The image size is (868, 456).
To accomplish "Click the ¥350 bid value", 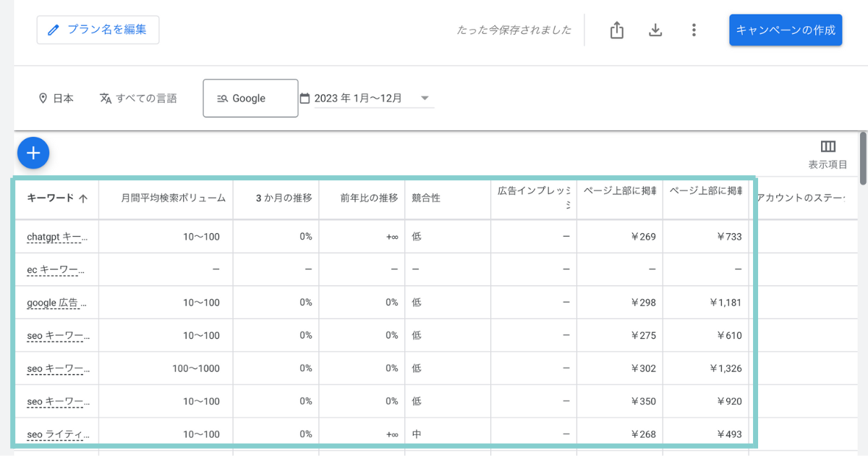I will pyautogui.click(x=642, y=401).
